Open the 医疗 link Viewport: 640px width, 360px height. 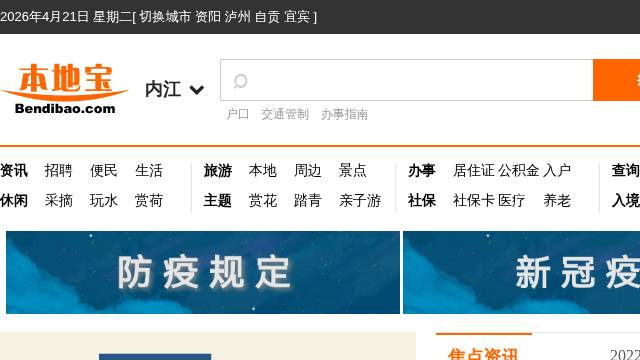coord(511,200)
